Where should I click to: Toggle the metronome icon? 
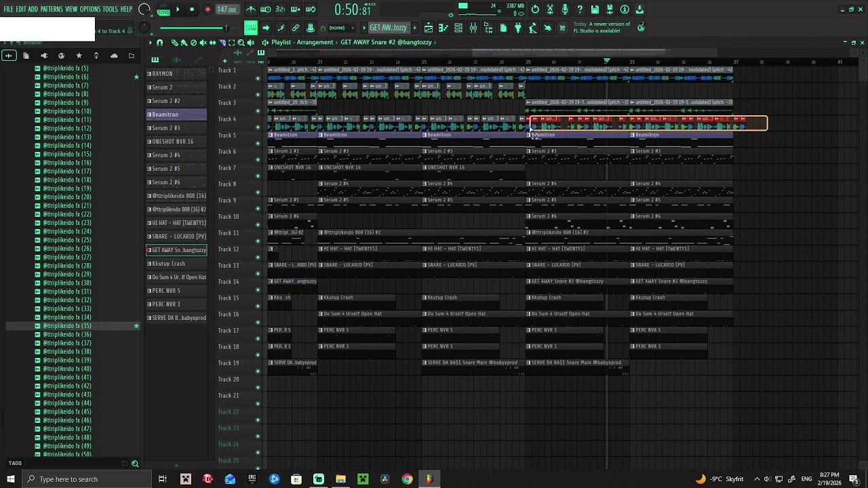coord(251,9)
